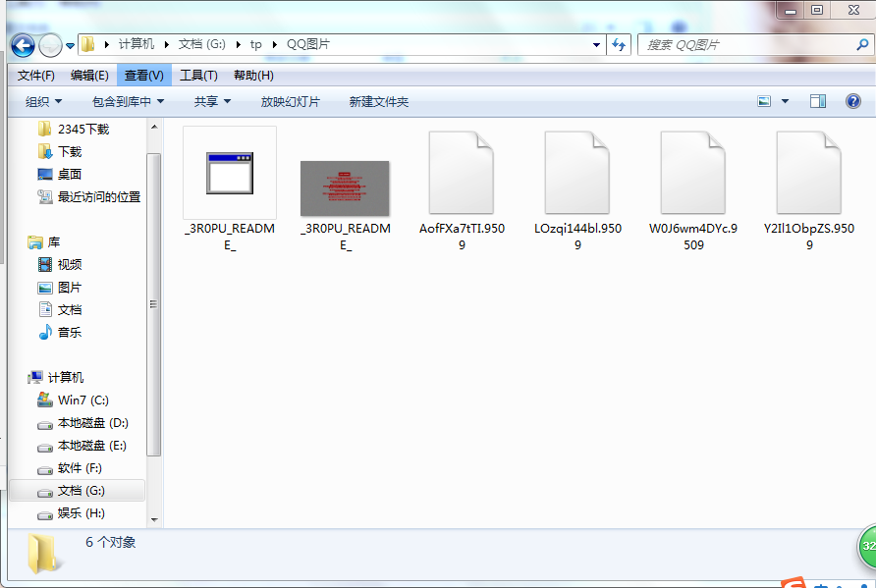Click the green 32 badge icon
The width and height of the screenshot is (876, 588).
coord(867,546)
